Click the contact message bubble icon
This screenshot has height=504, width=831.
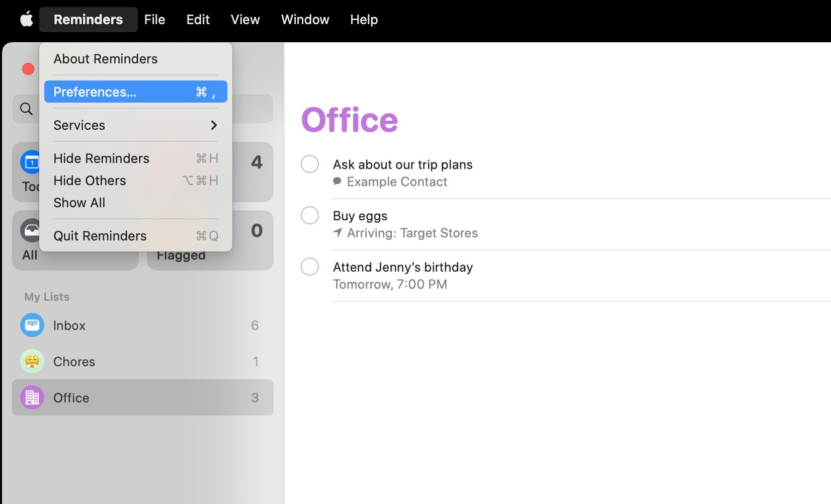point(337,182)
